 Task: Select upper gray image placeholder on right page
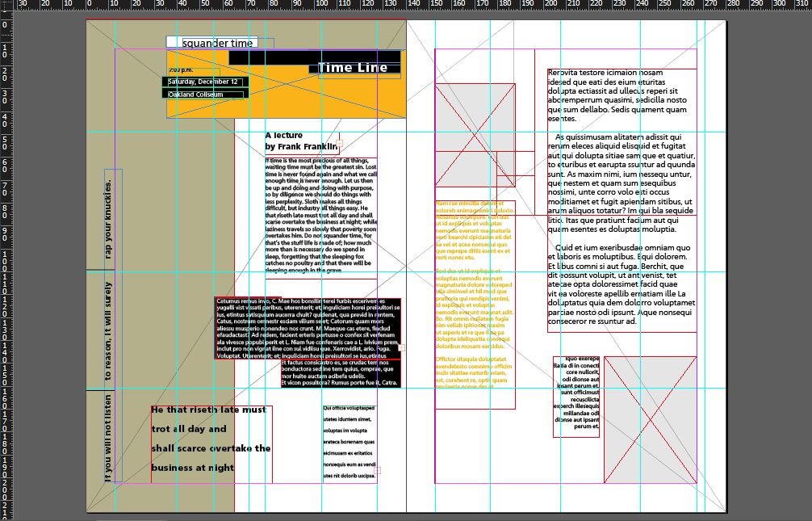tap(475, 134)
